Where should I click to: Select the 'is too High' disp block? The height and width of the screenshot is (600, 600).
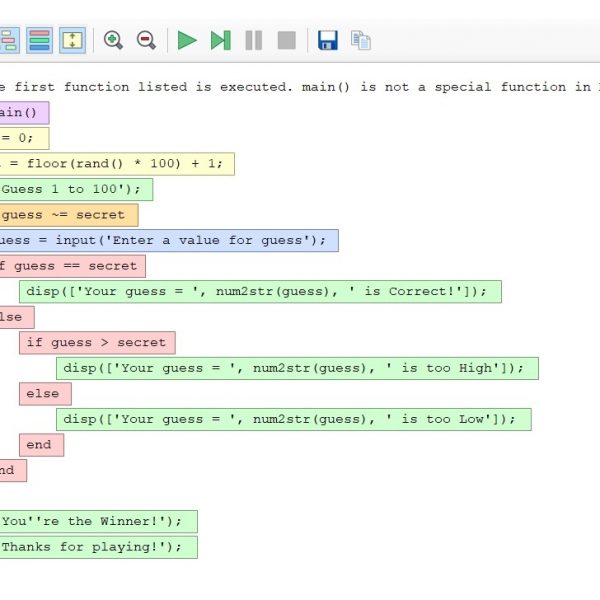pyautogui.click(x=296, y=368)
